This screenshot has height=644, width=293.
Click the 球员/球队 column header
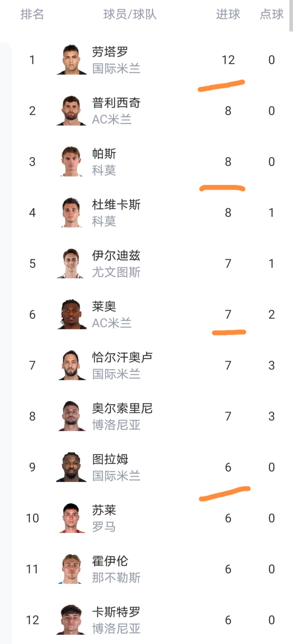(x=130, y=14)
